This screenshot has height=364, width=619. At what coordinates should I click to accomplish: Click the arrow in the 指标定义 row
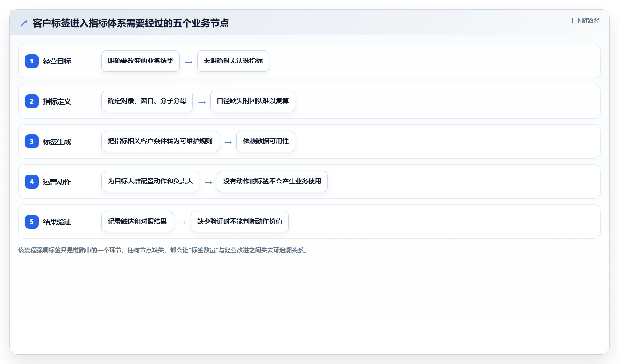[x=202, y=102]
